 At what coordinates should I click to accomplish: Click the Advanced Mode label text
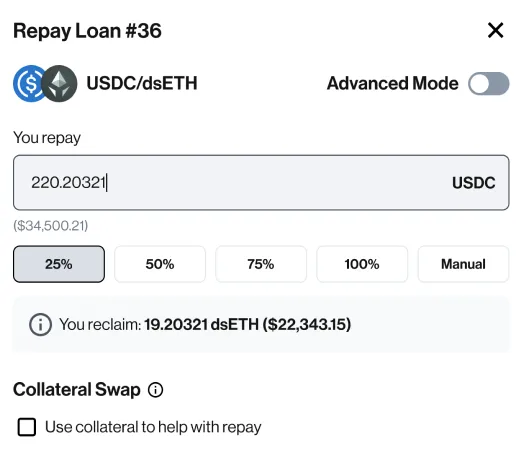click(x=393, y=83)
